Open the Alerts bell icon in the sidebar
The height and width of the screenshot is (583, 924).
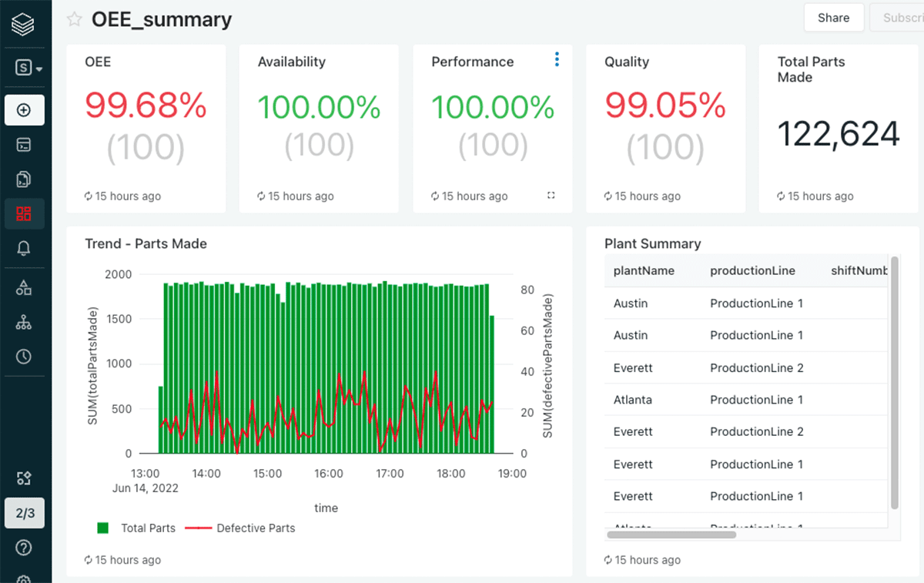tap(24, 248)
